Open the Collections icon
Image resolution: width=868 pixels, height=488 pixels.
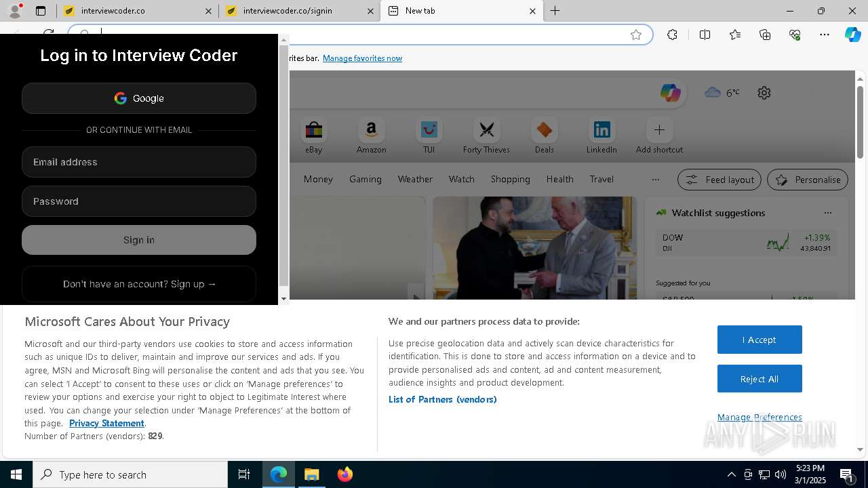(x=765, y=35)
